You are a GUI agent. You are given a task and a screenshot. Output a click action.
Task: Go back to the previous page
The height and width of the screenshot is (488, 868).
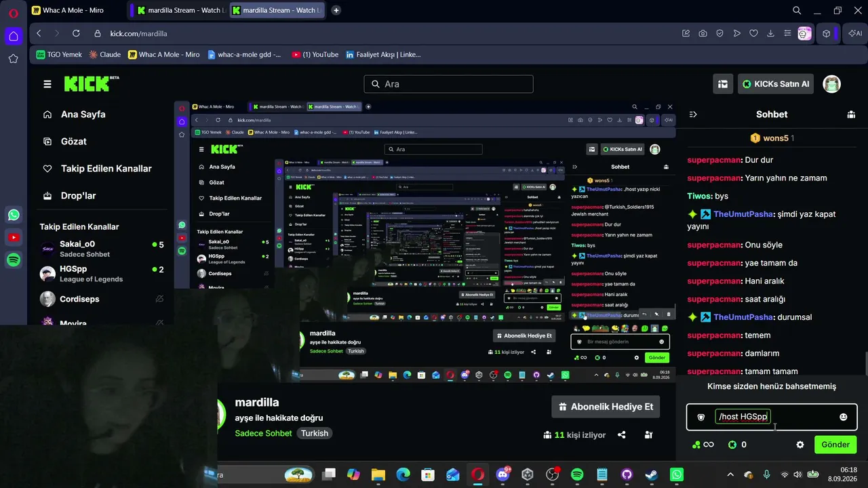click(x=39, y=33)
